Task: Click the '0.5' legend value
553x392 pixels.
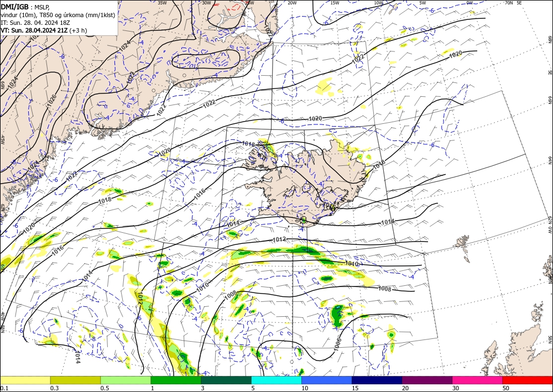Action: [105, 388]
